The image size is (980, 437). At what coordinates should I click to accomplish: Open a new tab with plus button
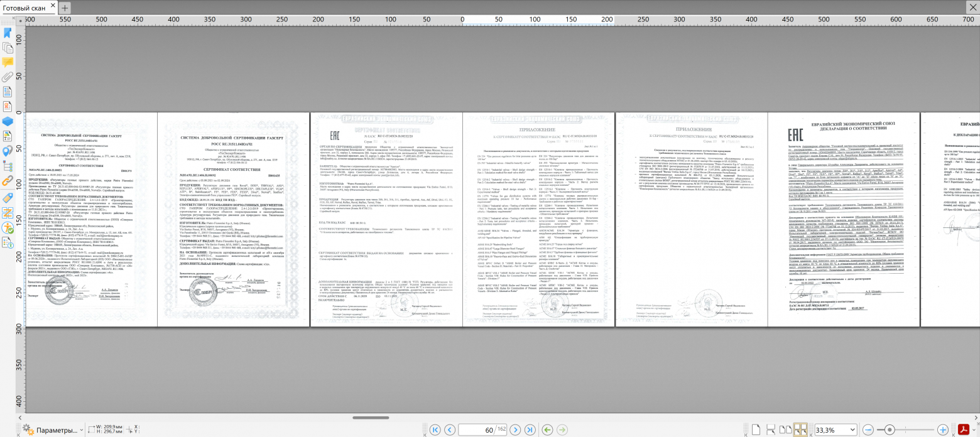coord(65,8)
